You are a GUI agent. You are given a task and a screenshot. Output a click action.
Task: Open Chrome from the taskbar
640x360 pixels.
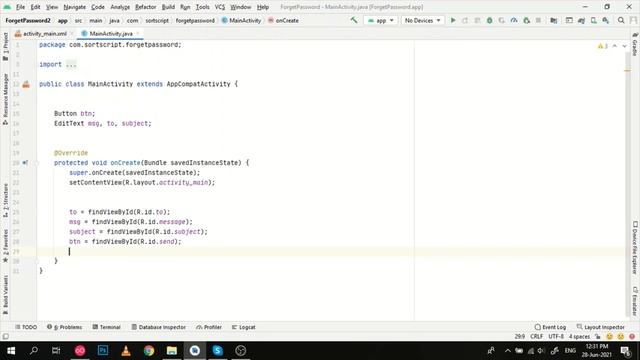tap(149, 351)
